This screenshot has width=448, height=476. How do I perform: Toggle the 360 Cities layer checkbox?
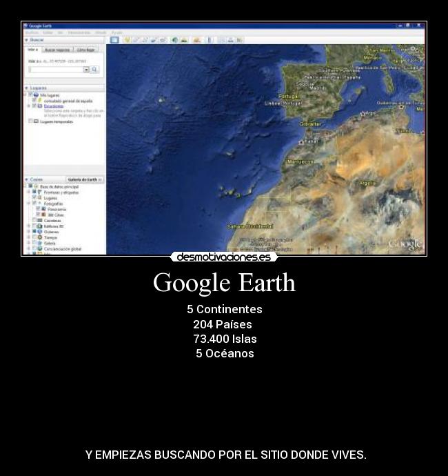point(38,215)
